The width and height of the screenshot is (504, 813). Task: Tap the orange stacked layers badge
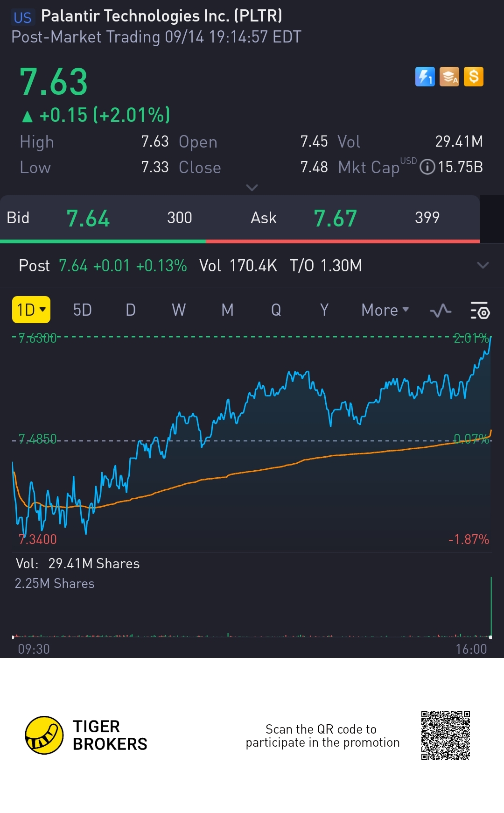pos(449,77)
